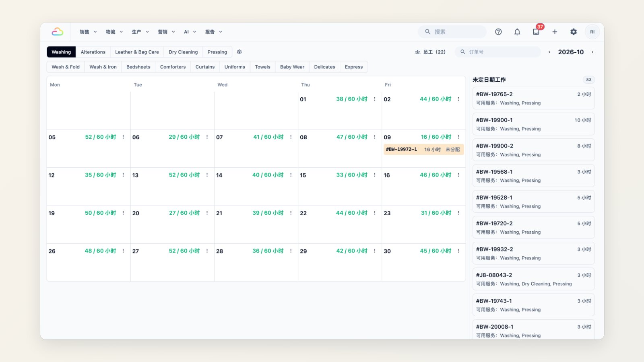Open the three-dot menu for day 01
Screen dimensions: 644x362
(375, 99)
